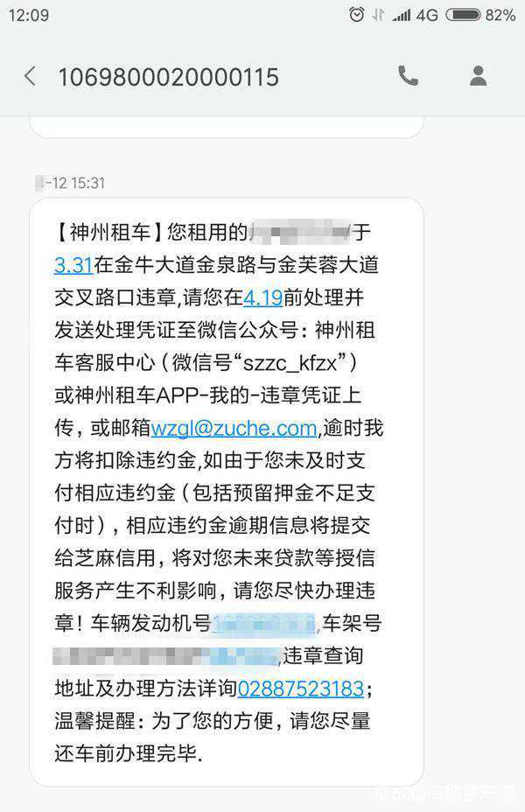Screen dimensions: 525x812
Task: Call the sender via phone icon
Action: coord(408,76)
